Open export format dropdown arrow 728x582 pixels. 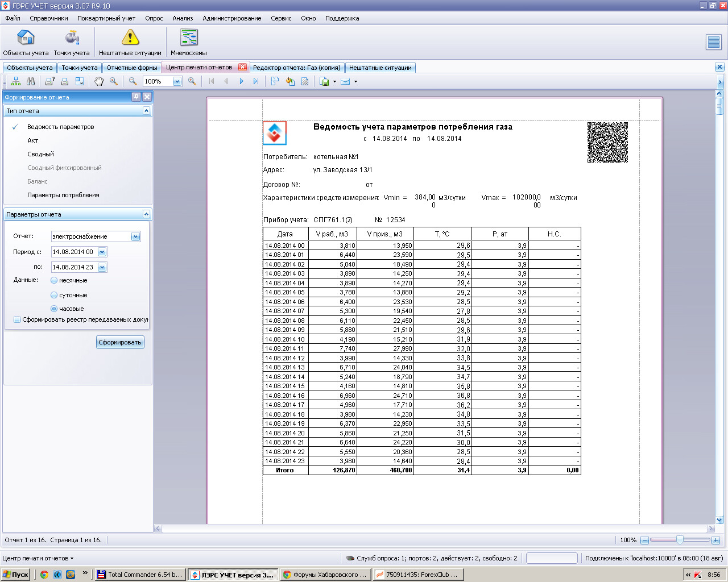tap(334, 81)
